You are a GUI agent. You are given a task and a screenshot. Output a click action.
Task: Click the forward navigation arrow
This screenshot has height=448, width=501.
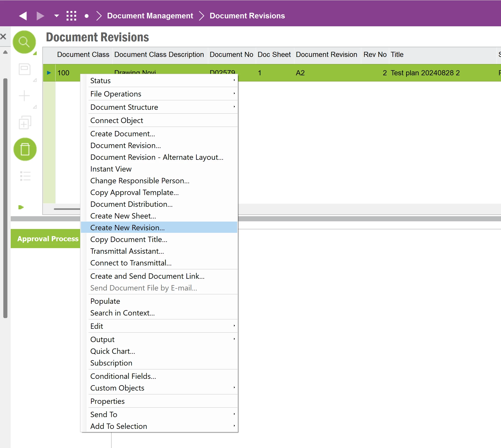(40, 16)
